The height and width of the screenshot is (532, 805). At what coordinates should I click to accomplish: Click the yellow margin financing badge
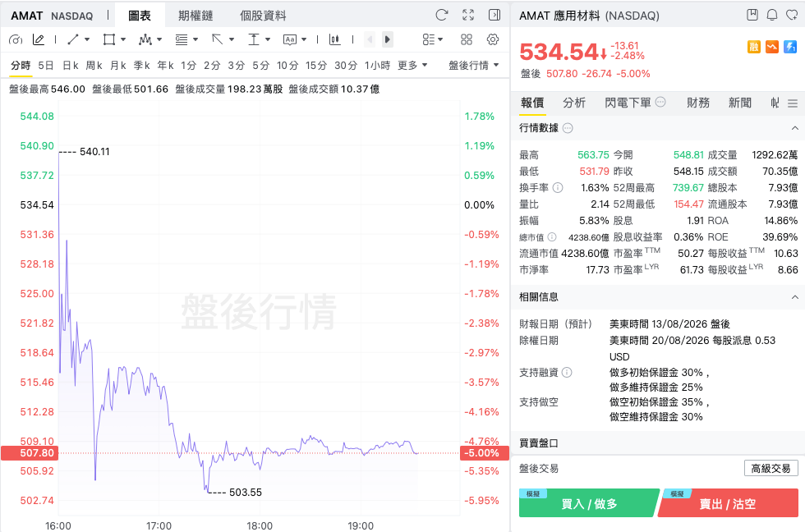point(754,47)
